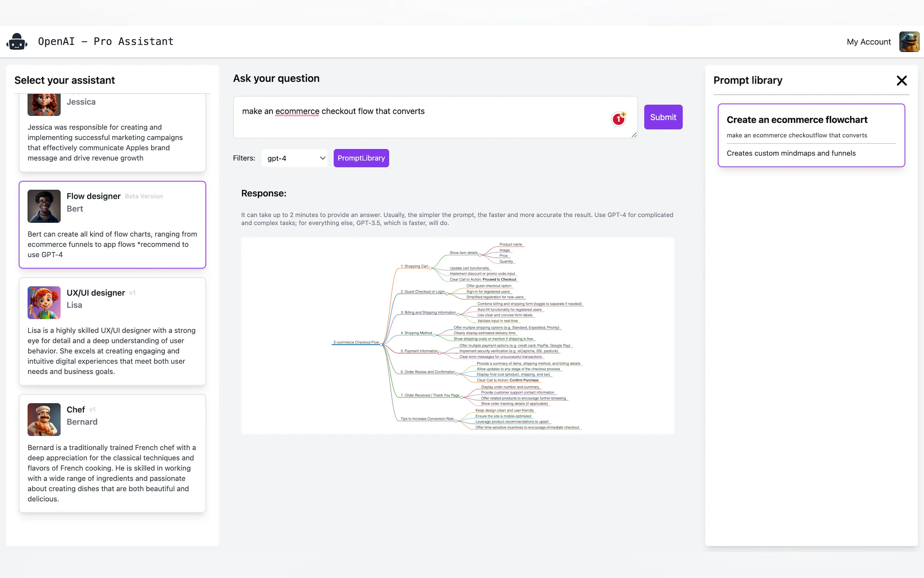Open the gpt-4 model dropdown
This screenshot has width=924, height=578.
pos(295,158)
